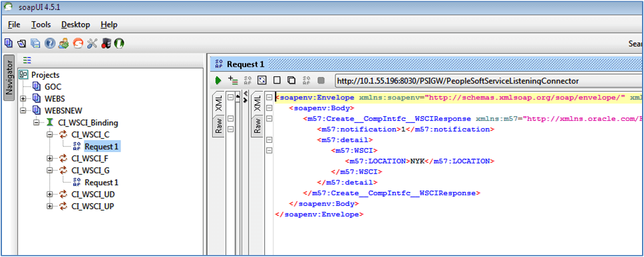Open the Tools menu

pyautogui.click(x=41, y=25)
